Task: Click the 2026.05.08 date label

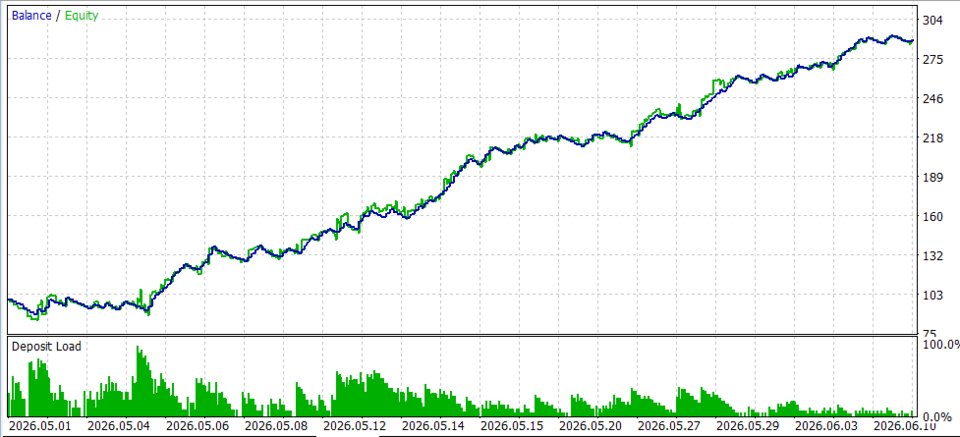Action: [x=276, y=425]
